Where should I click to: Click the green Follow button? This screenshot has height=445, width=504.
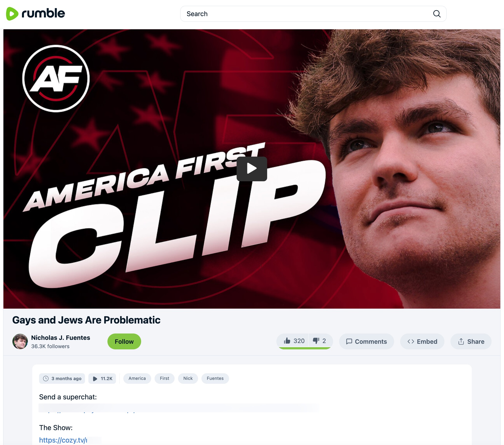124,341
